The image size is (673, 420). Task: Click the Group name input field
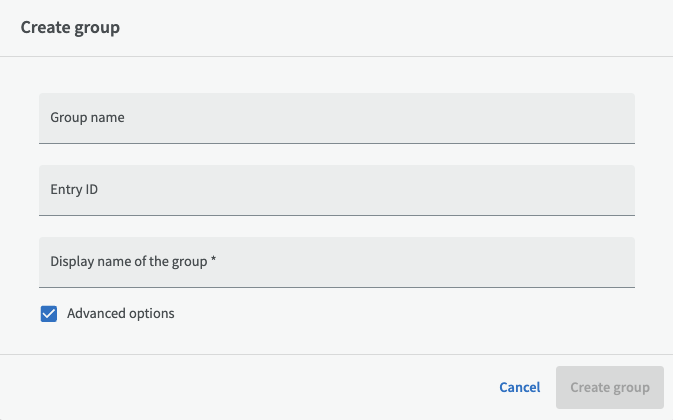point(336,118)
